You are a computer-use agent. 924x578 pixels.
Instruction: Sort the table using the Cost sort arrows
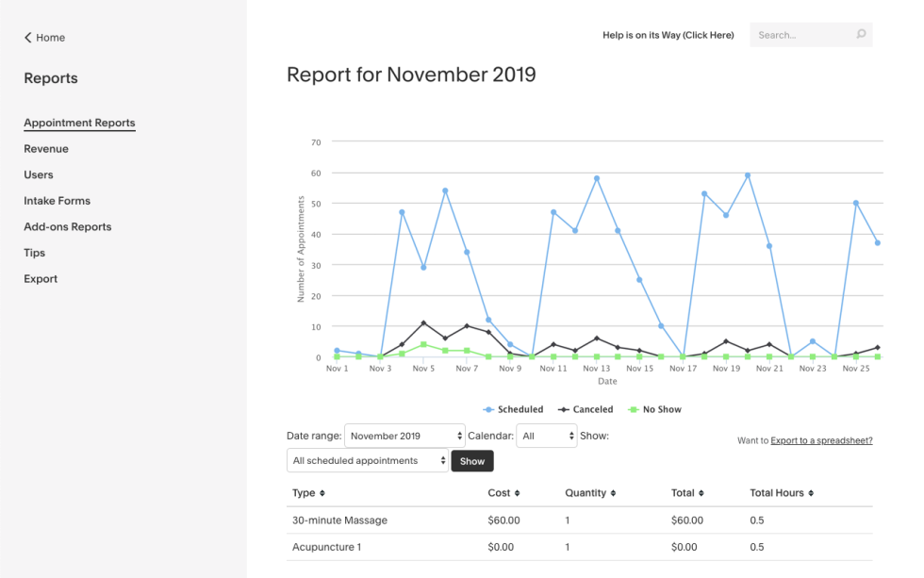point(515,493)
